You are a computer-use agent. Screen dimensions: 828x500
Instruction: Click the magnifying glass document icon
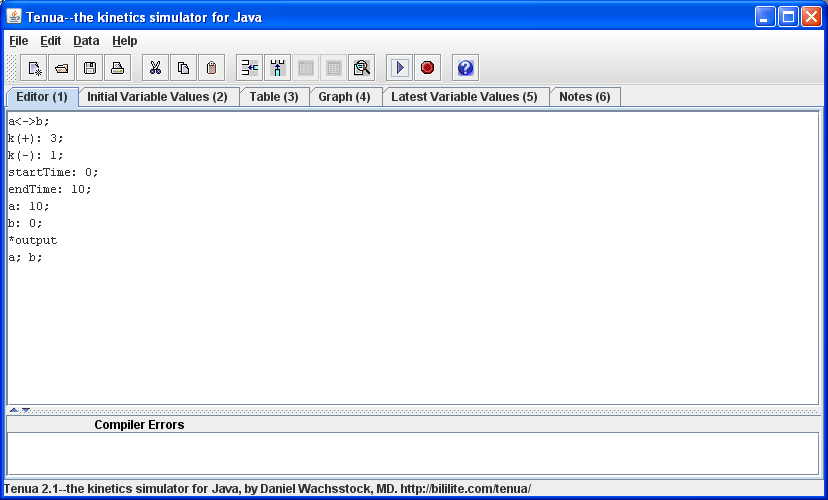click(x=362, y=68)
